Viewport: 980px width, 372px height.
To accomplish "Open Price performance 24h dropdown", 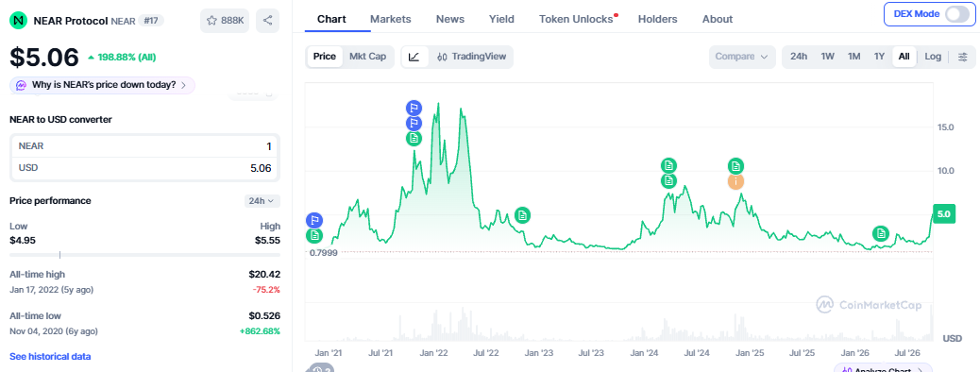I will point(262,201).
